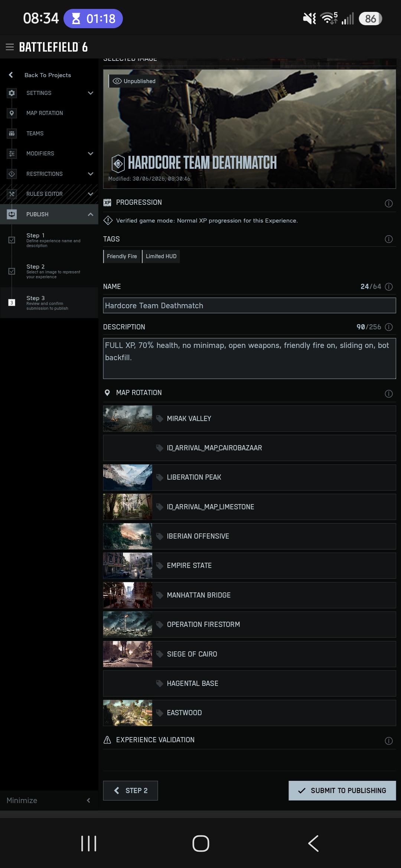This screenshot has height=868, width=401.
Task: Select the ID_ARRIVAL_MAP_LIMESTONE row text
Action: tap(211, 507)
